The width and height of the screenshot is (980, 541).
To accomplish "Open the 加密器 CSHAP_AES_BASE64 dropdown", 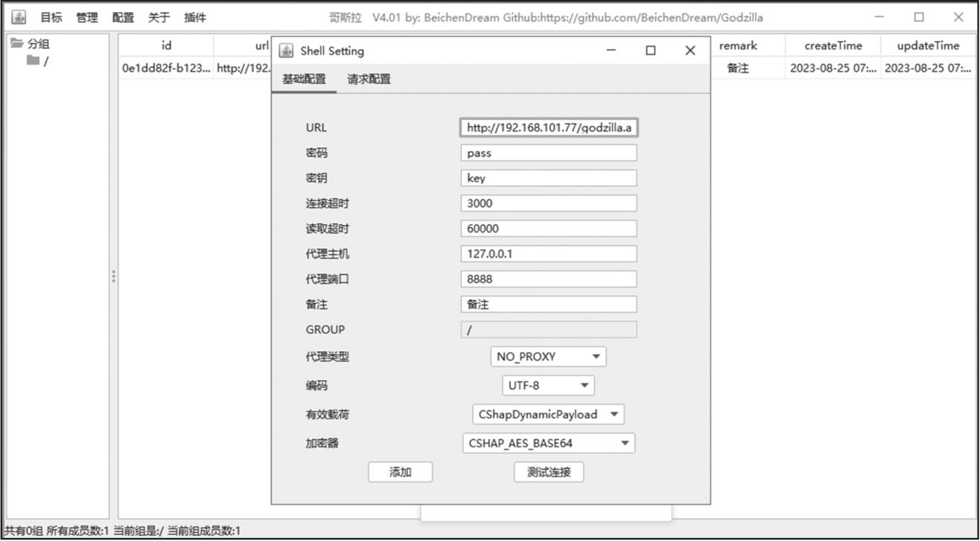I will 549,443.
